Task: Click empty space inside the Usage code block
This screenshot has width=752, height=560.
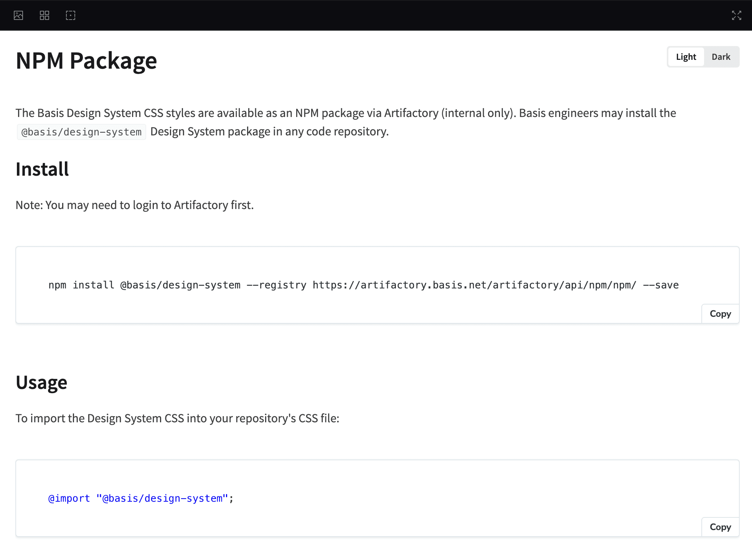Action: pyautogui.click(x=460, y=499)
